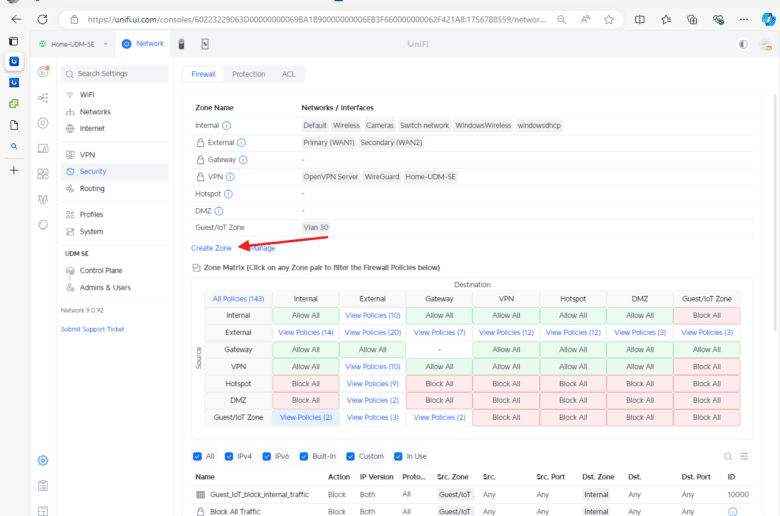
Task: Toggle the In Use filter checkbox
Action: tap(398, 456)
